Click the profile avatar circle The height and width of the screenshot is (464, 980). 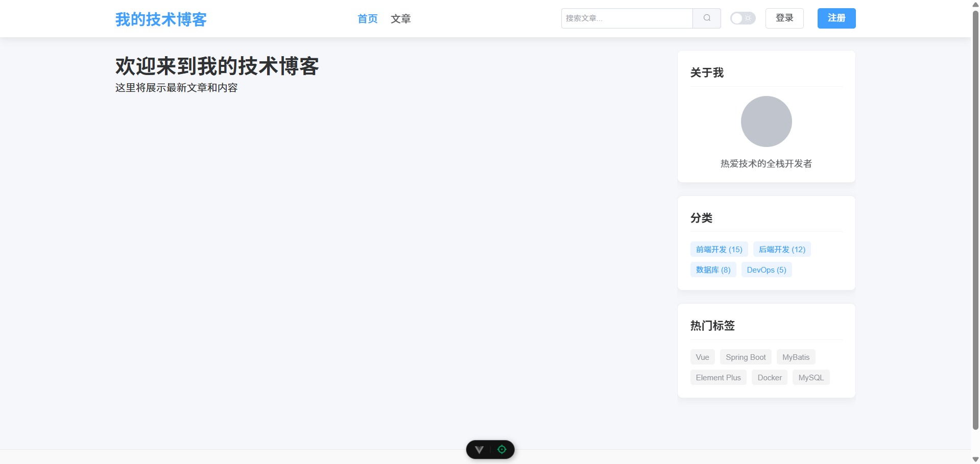766,121
